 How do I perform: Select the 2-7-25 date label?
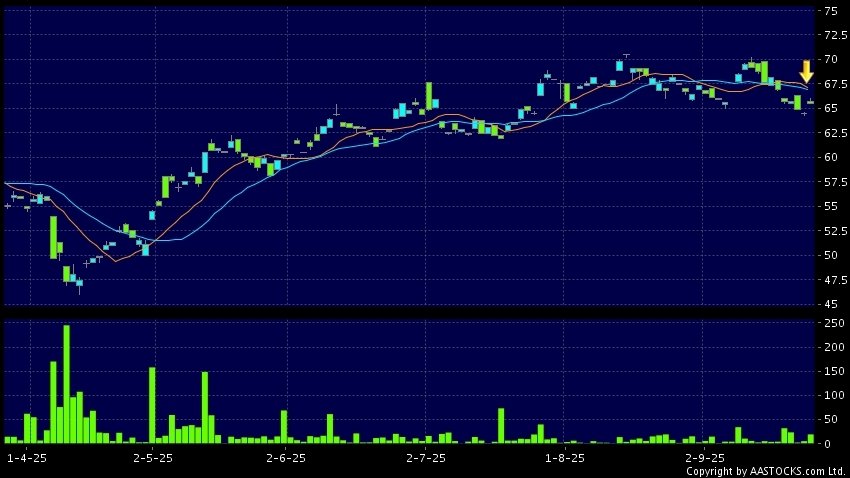pos(426,458)
